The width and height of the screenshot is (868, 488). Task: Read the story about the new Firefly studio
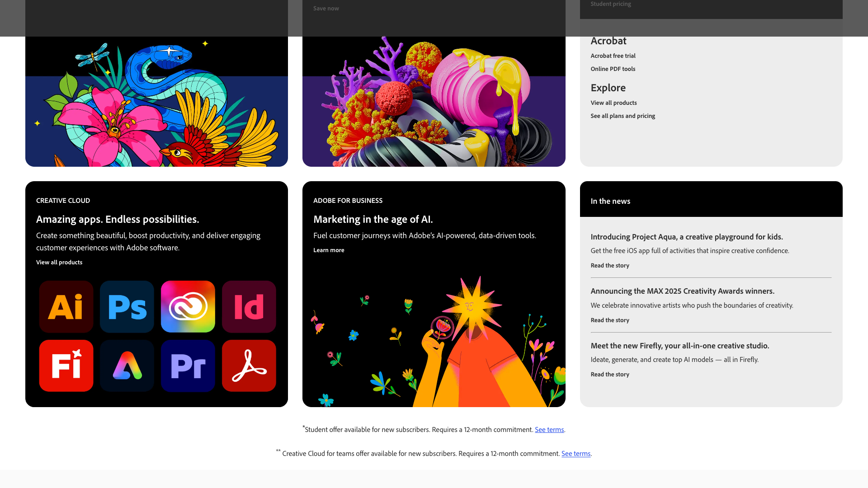pos(610,374)
